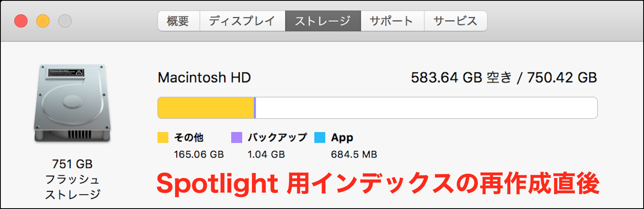The image size is (644, 209).
Task: Go to the サービス tab
Action: point(455,21)
